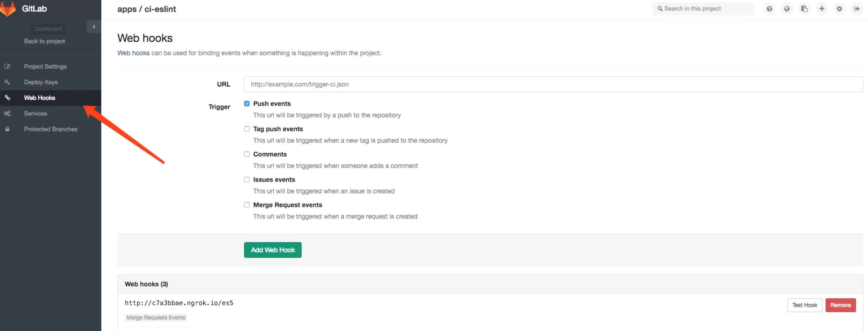Click the plus new project icon

point(822,9)
